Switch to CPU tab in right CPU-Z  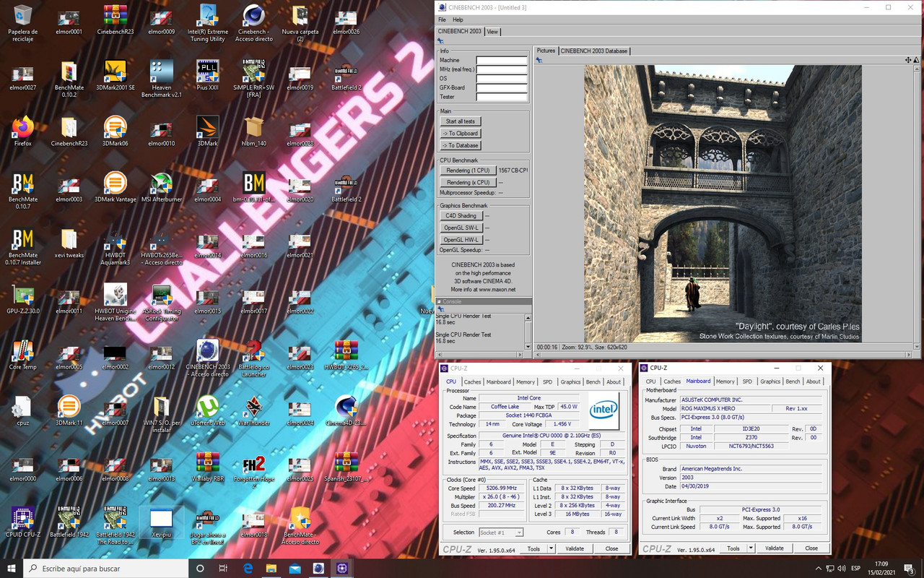coord(651,381)
